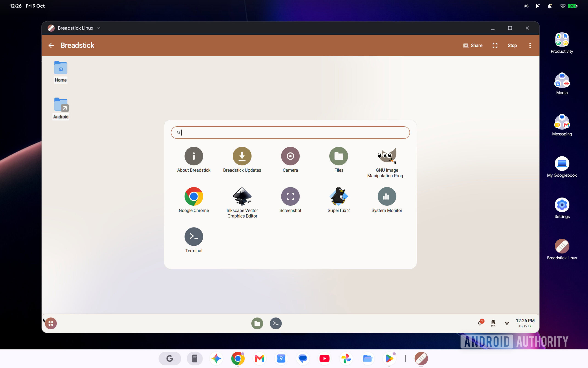
Task: Launch GNU Image Manipulation Program
Action: (x=387, y=162)
